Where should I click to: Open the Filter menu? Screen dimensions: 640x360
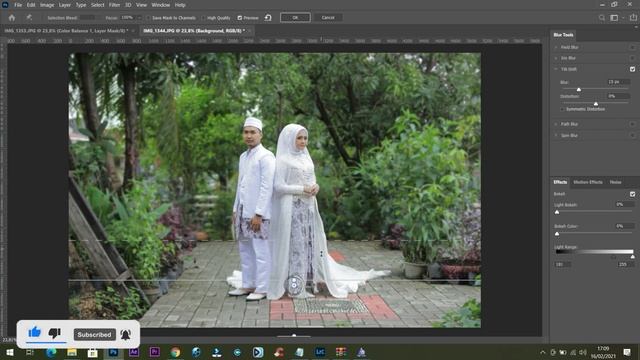[114, 5]
